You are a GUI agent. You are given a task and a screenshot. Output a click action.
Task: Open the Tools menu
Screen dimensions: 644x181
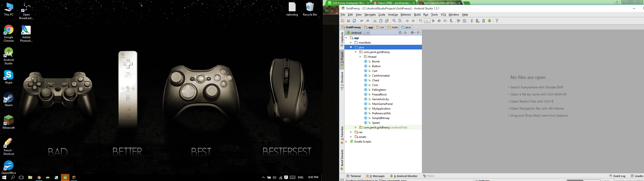(434, 15)
